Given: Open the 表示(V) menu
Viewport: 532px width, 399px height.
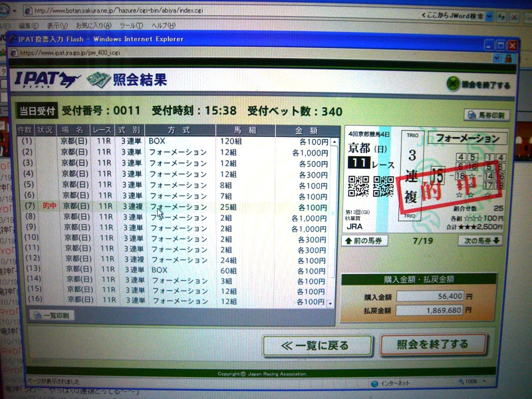Looking at the screenshot, I should (x=57, y=26).
